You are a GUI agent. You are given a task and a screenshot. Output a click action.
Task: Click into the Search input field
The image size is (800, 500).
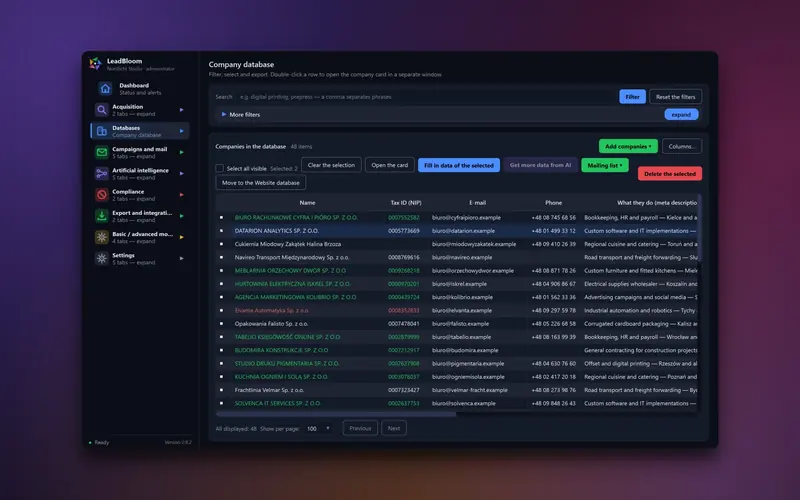point(426,96)
